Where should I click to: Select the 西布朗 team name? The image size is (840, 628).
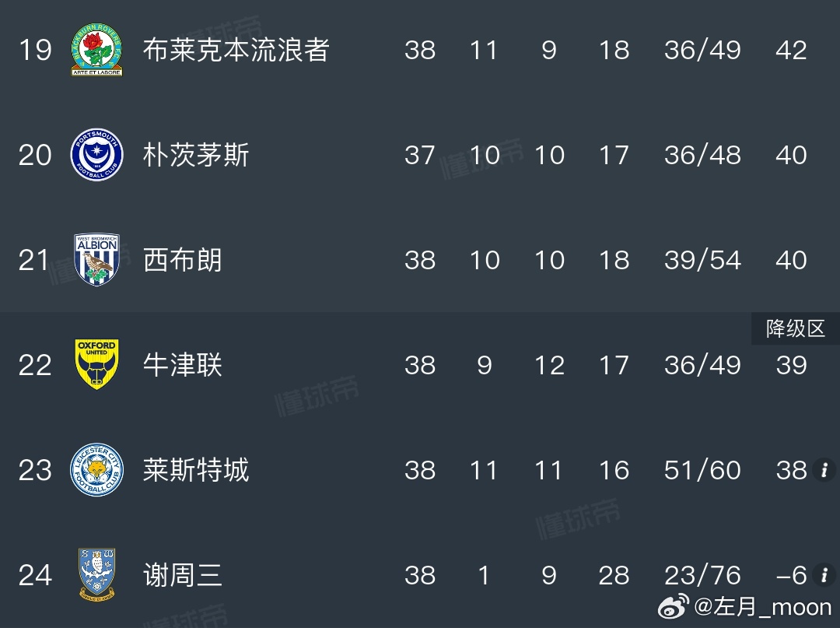click(x=182, y=260)
